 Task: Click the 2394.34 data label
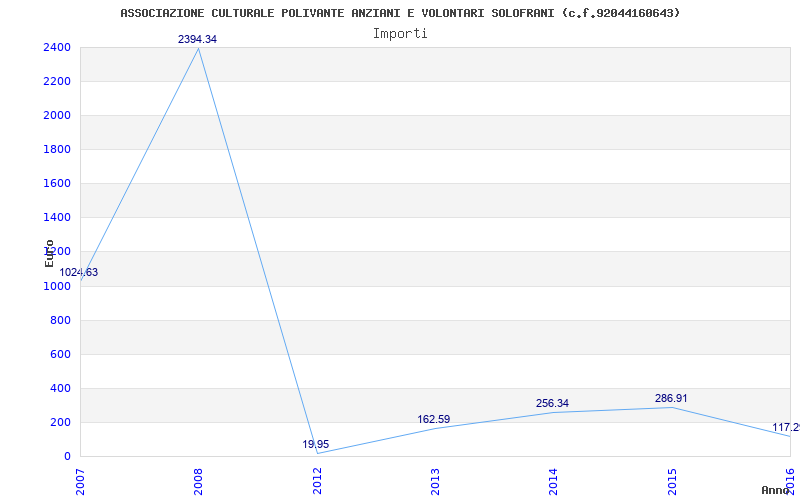pos(197,39)
